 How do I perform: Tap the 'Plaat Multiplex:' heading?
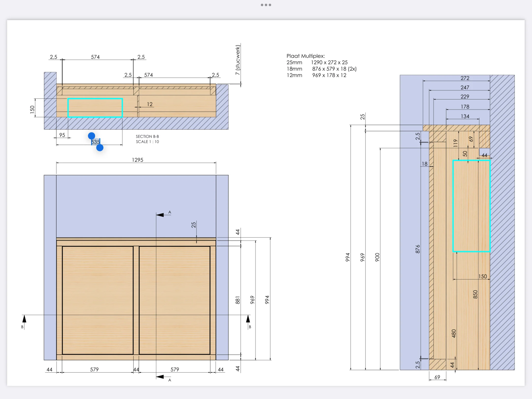[306, 56]
